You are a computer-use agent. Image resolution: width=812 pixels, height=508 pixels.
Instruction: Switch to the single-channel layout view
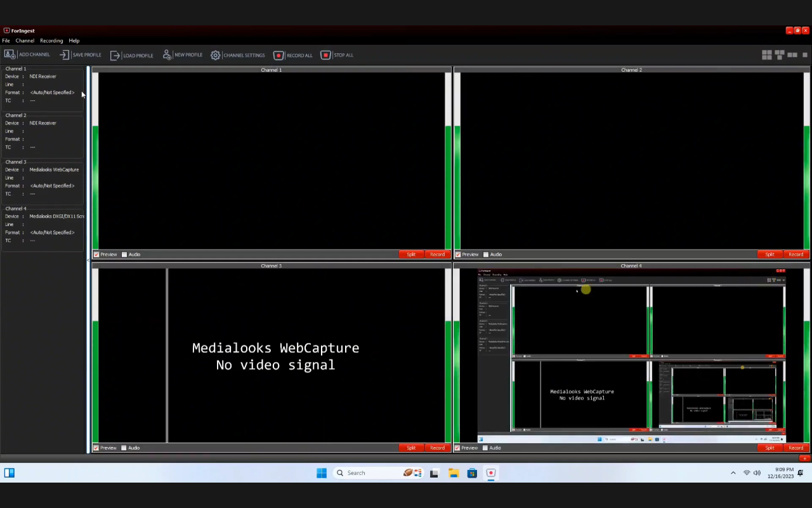tap(806, 55)
